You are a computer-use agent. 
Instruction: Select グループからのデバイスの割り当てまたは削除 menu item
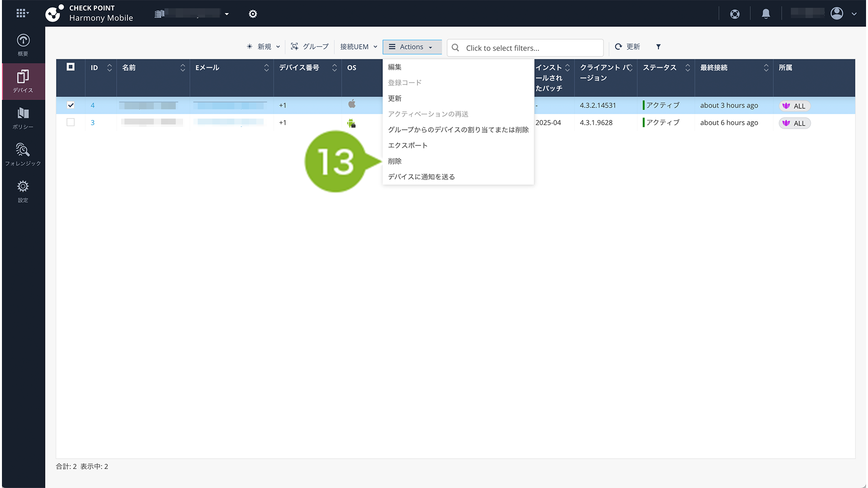point(458,130)
